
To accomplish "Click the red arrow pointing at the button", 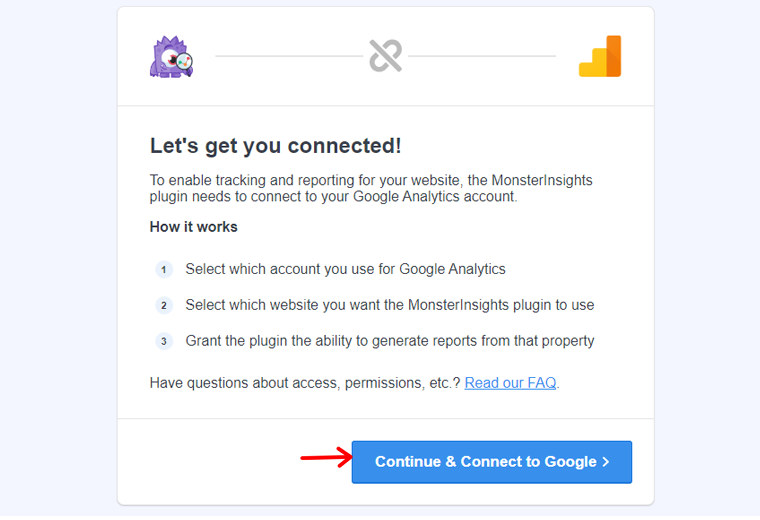I will (x=326, y=457).
